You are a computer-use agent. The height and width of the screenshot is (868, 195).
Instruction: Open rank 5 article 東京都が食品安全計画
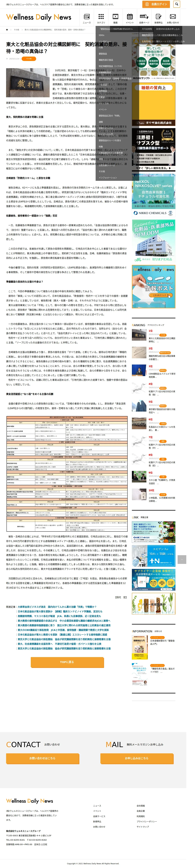click(x=162, y=410)
